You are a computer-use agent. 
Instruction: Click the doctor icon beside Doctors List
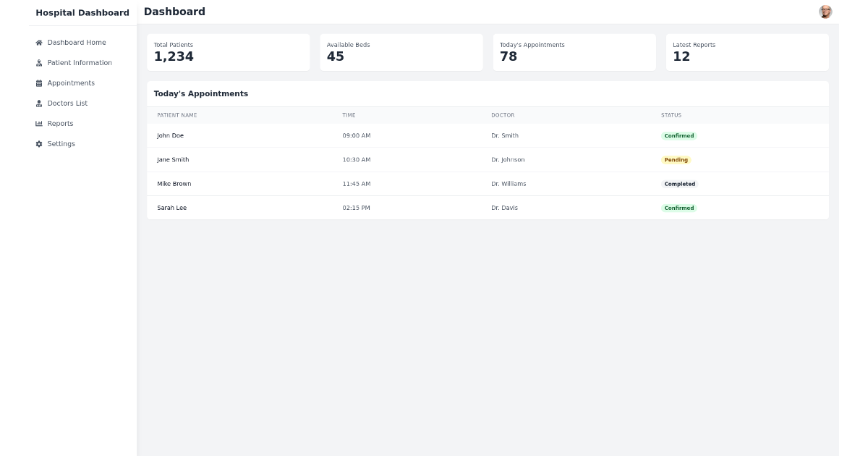(x=39, y=104)
